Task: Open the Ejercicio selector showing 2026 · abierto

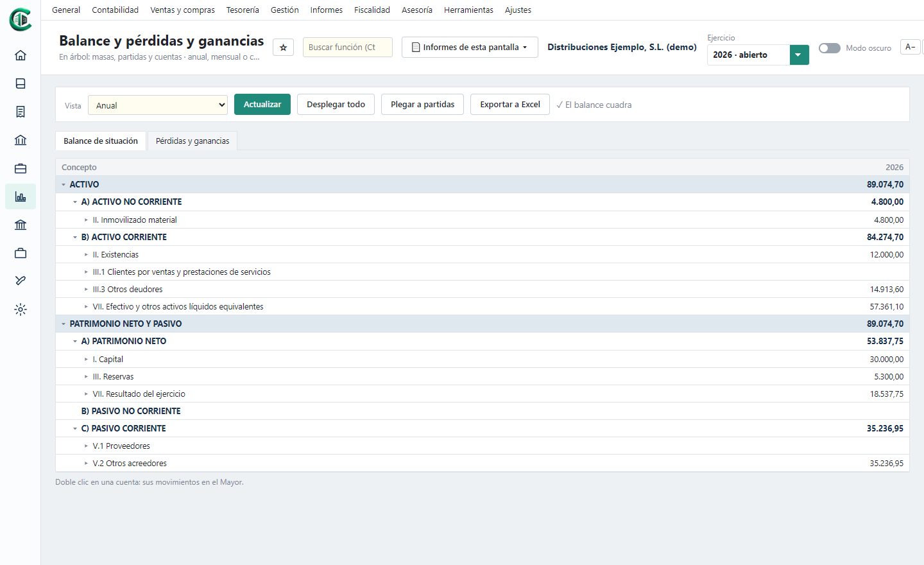Action: click(x=758, y=55)
